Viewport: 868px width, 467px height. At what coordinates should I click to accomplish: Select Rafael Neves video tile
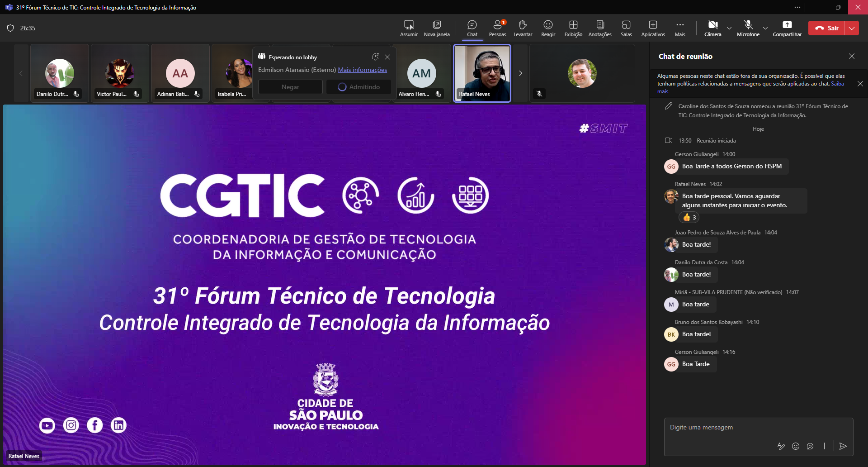(482, 73)
